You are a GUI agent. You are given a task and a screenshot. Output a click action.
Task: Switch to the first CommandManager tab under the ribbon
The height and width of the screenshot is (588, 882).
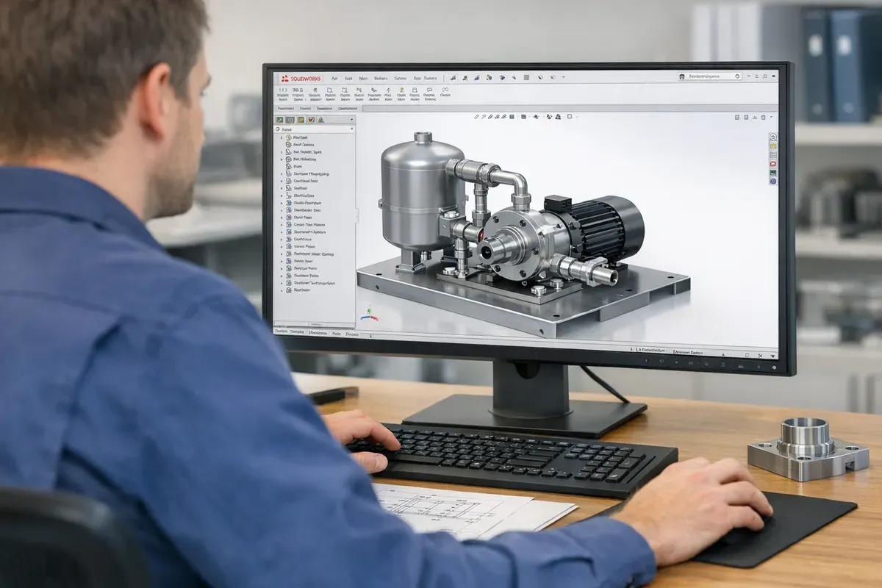click(x=286, y=108)
